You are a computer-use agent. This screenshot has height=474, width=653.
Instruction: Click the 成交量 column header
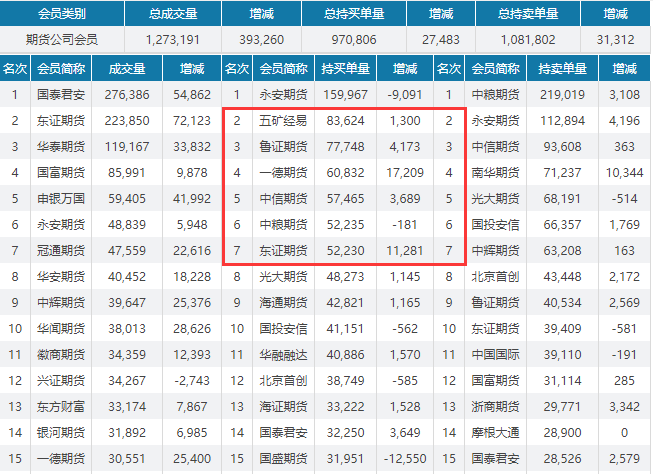click(x=127, y=68)
